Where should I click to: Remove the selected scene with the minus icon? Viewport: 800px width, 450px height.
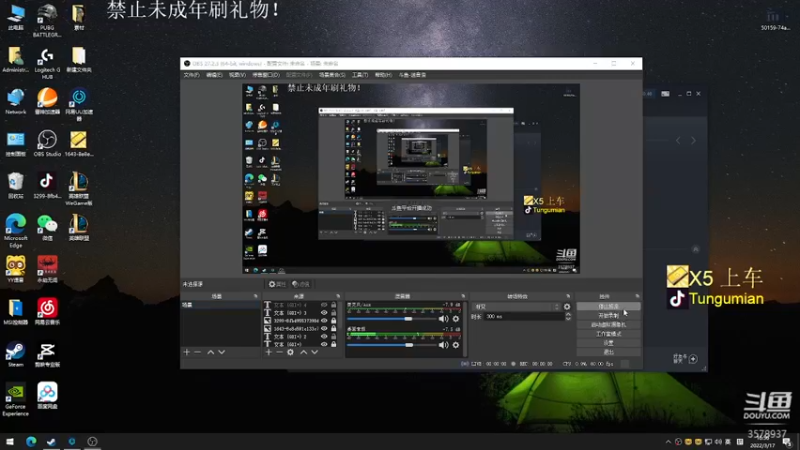pyautogui.click(x=198, y=352)
